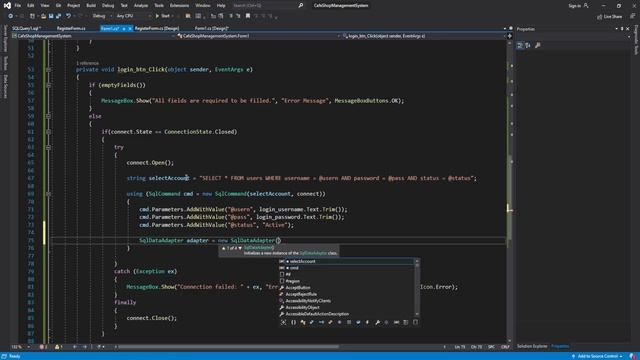Open the Any CPU platform dropdown
640x360 pixels.
(133, 16)
